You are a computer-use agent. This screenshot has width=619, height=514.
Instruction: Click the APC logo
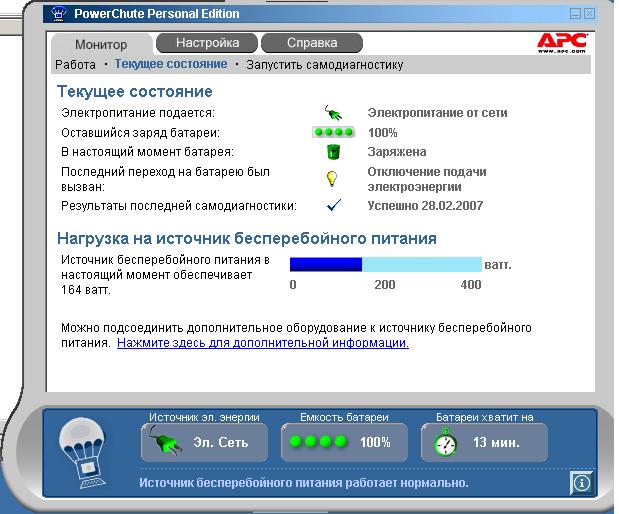[562, 43]
